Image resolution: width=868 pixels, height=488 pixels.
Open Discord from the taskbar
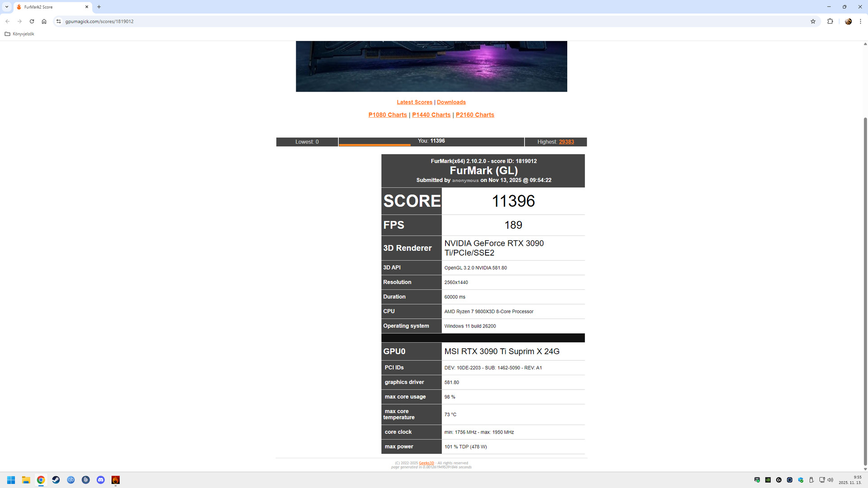[101, 480]
